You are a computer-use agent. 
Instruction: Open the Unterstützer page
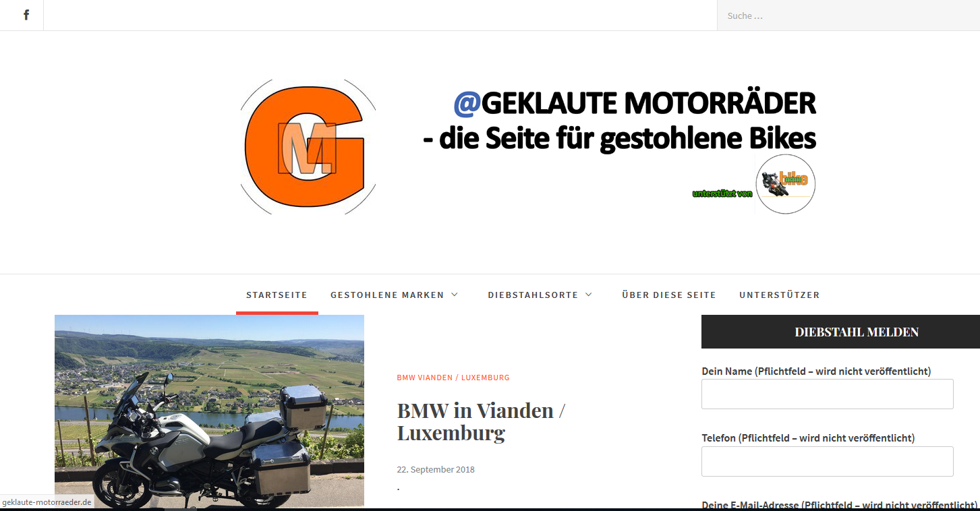(779, 295)
